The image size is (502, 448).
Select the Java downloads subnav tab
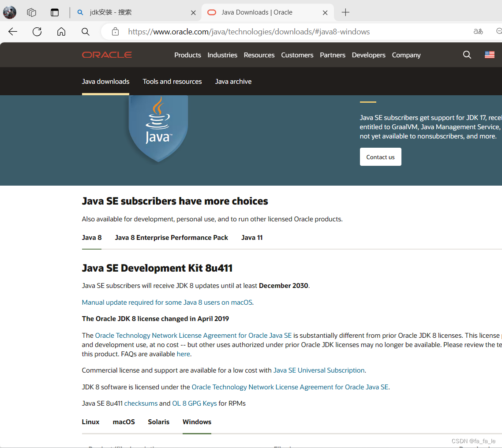point(106,82)
